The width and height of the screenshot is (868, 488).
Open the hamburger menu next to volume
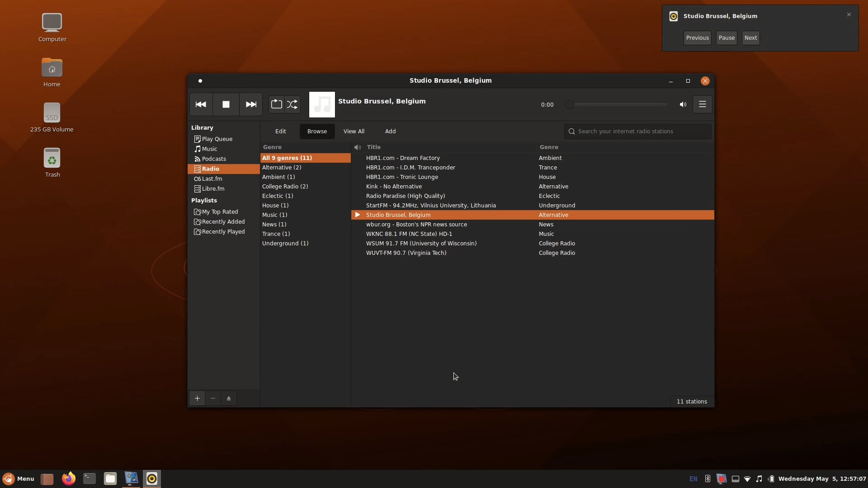coord(703,104)
